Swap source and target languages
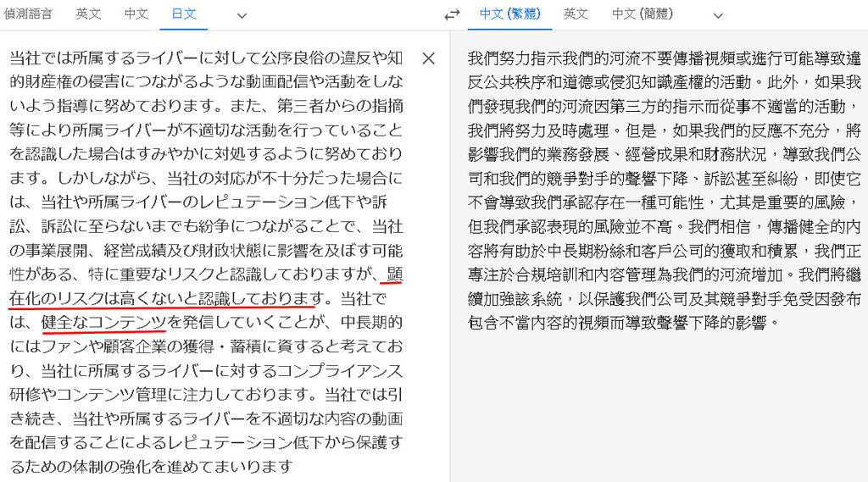Image resolution: width=868 pixels, height=482 pixels. point(452,15)
